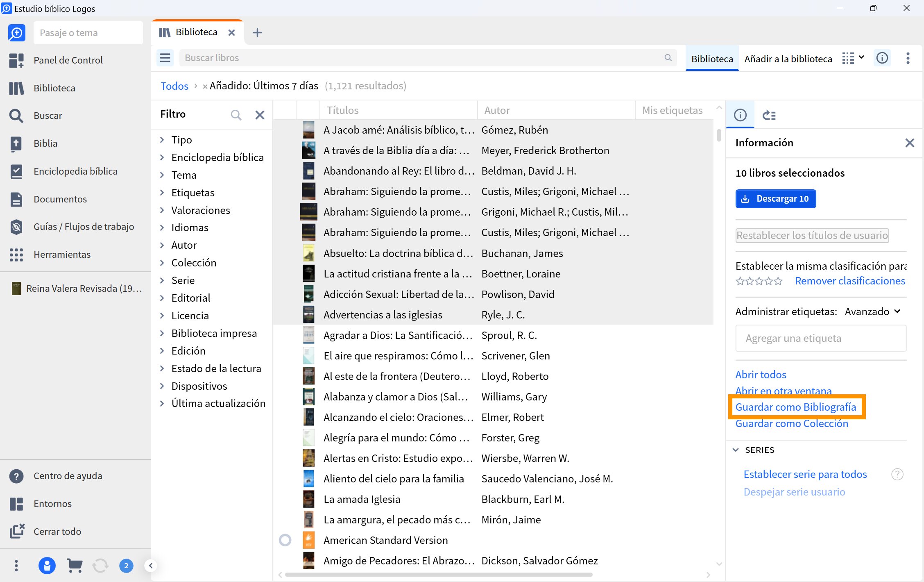The height and width of the screenshot is (582, 924).
Task: Click the sync refresh icon
Action: [100, 566]
